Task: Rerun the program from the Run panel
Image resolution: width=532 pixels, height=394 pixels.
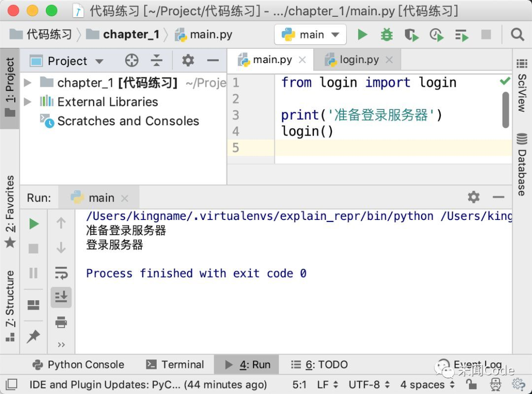Action: 33,223
